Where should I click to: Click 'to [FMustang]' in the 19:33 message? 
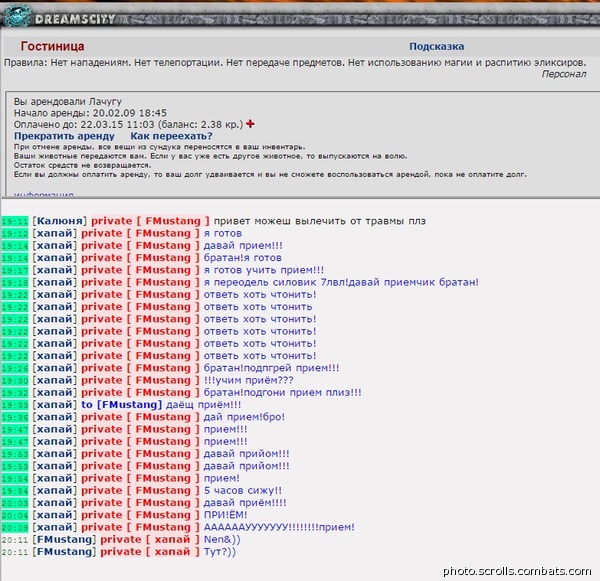point(122,405)
